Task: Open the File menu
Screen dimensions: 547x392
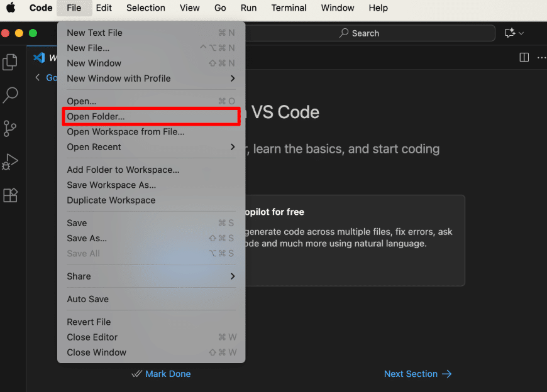Action: 74,8
